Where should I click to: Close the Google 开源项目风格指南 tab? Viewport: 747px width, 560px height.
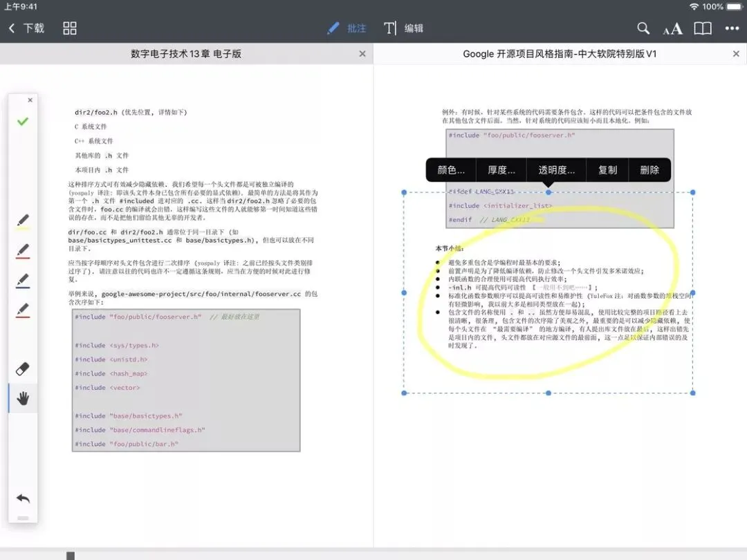(736, 54)
